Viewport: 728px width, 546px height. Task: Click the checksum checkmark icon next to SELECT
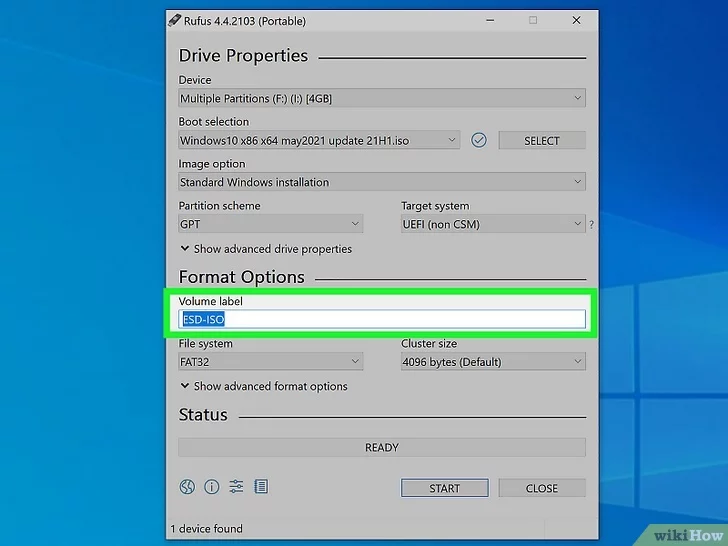[x=479, y=140]
